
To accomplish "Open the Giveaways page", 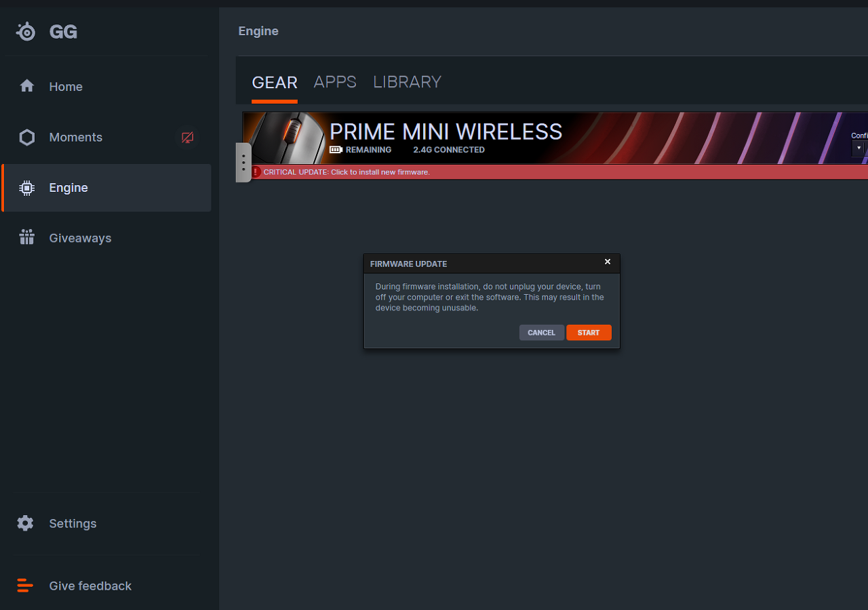I will tap(107, 238).
